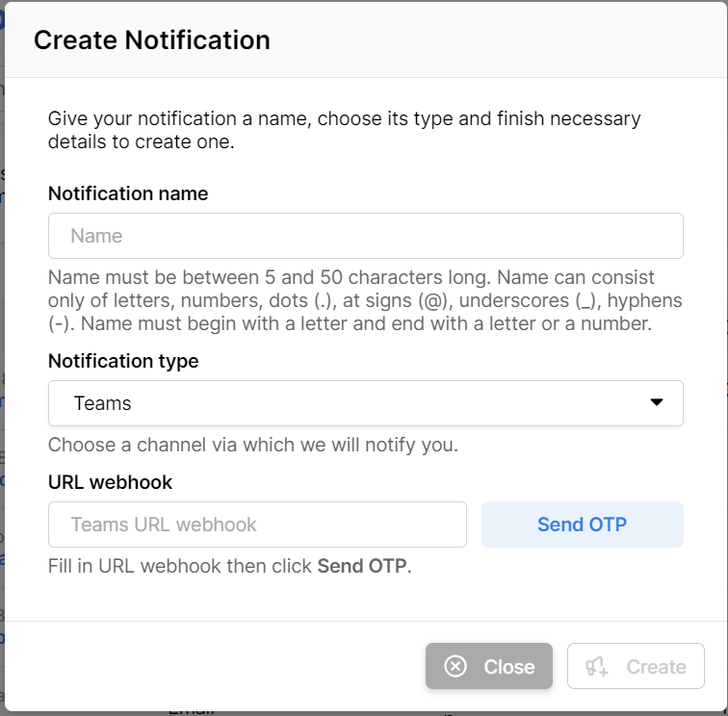This screenshot has height=716, width=728.
Task: Click the Create button label
Action: [x=656, y=667]
